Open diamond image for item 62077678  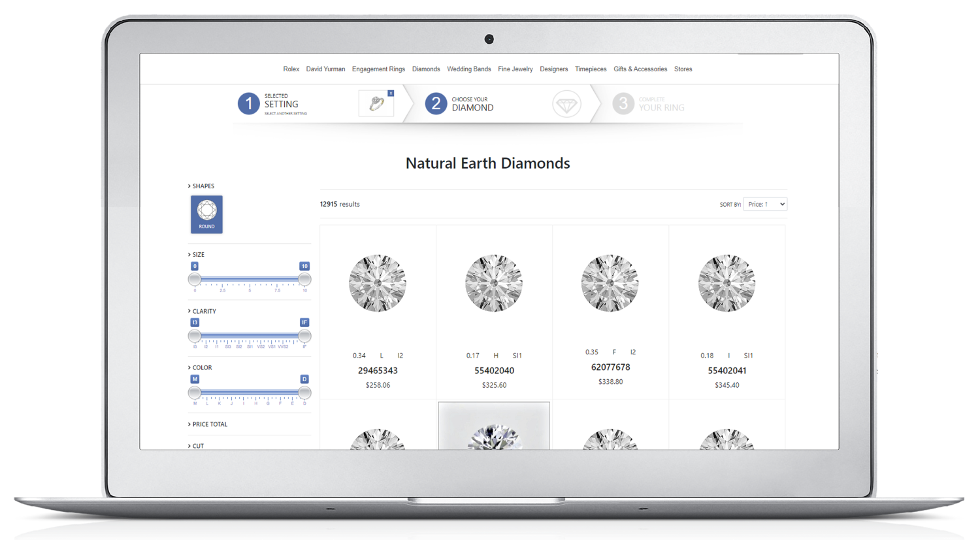[610, 283]
